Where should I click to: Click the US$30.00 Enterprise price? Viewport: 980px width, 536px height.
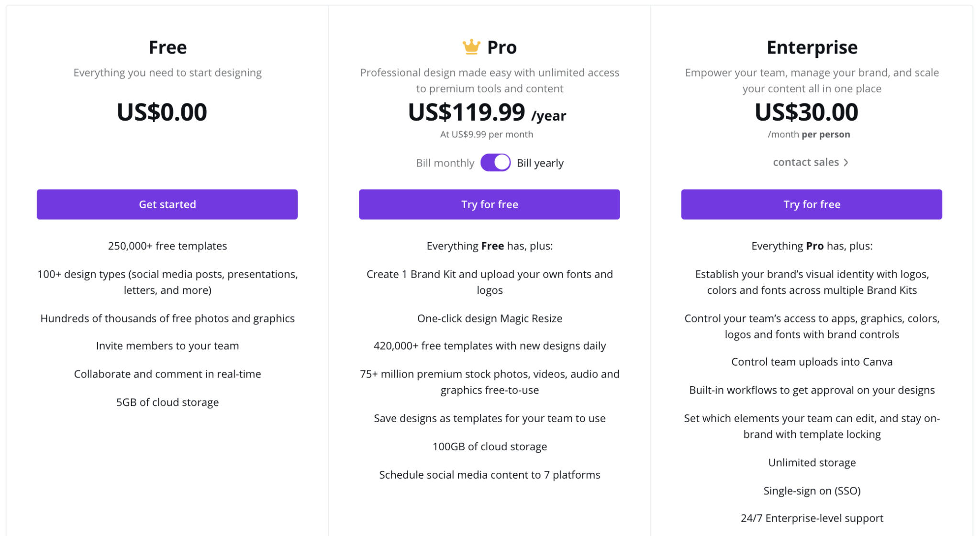point(806,112)
